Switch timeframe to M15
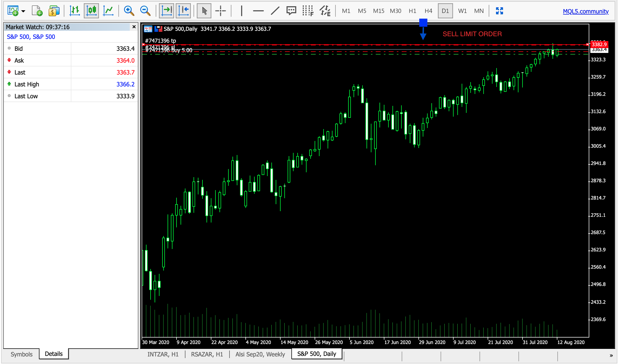The width and height of the screenshot is (619, 364). coord(378,11)
